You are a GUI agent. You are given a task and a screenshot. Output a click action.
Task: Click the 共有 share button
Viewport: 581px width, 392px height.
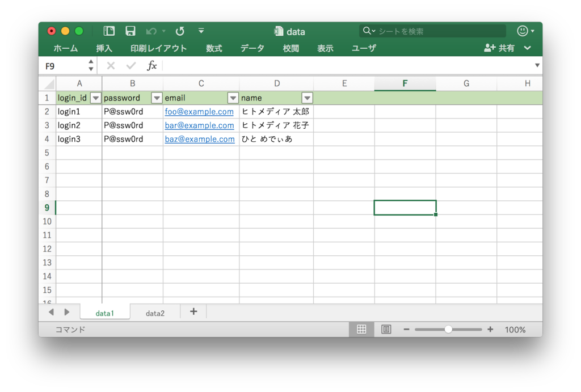500,48
